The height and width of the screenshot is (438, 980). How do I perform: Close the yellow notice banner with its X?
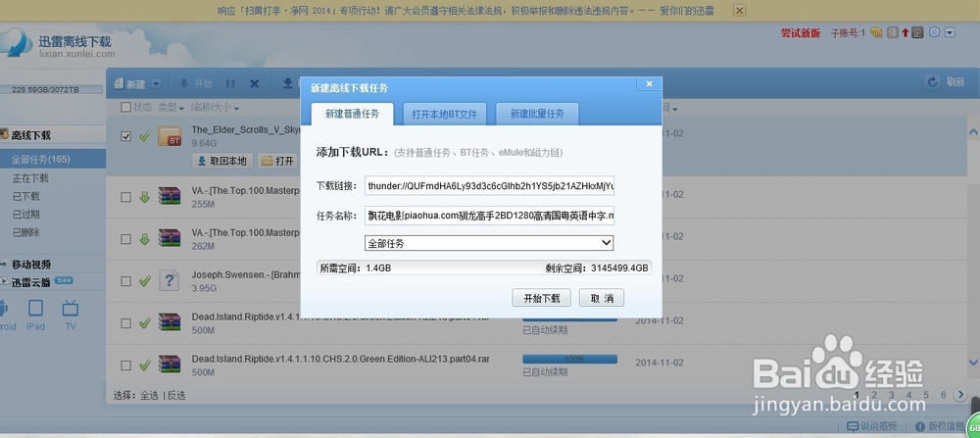(739, 10)
